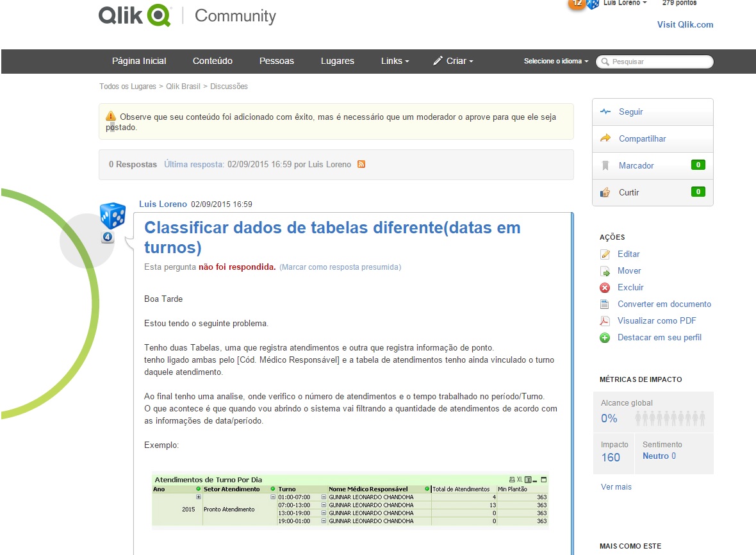756x555 pixels.
Task: Click the warning triangle icon in the notice
Action: pos(111,116)
